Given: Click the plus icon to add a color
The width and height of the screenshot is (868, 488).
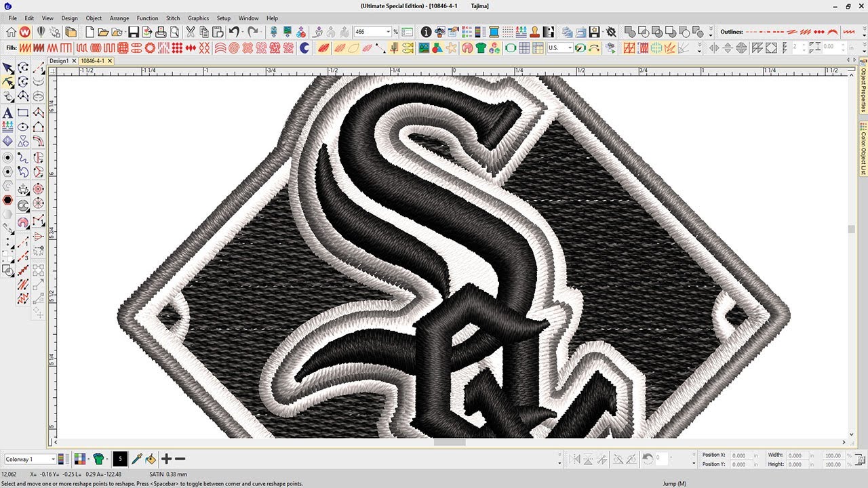Looking at the screenshot, I should point(166,459).
